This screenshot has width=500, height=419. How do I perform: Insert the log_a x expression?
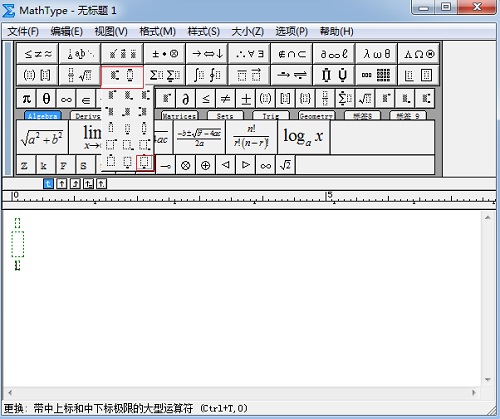[x=303, y=137]
